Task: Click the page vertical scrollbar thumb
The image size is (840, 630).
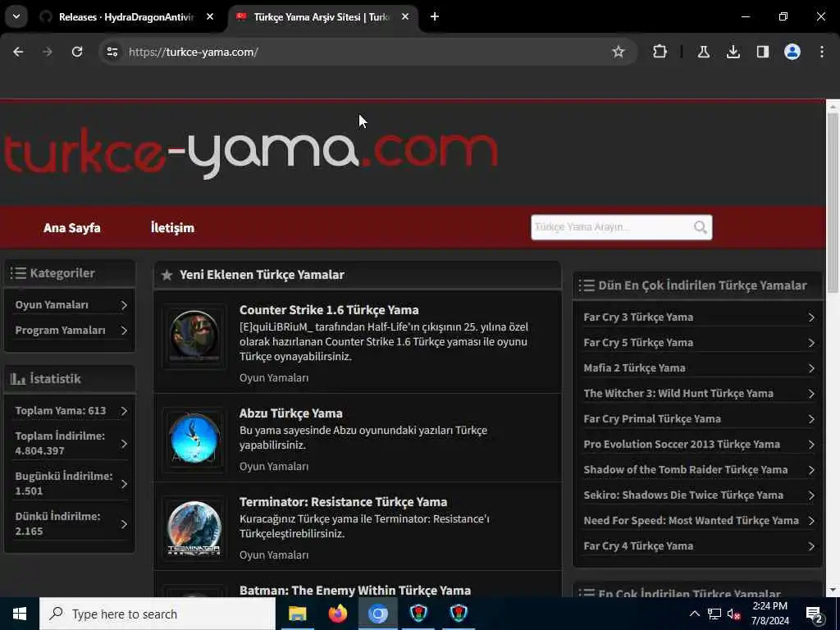Action: (833, 203)
